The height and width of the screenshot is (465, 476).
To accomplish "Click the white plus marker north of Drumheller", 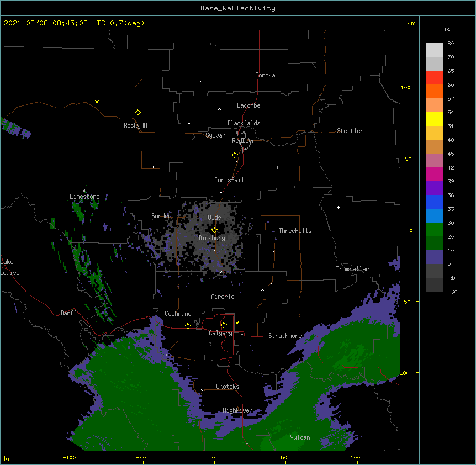I will (x=338, y=207).
